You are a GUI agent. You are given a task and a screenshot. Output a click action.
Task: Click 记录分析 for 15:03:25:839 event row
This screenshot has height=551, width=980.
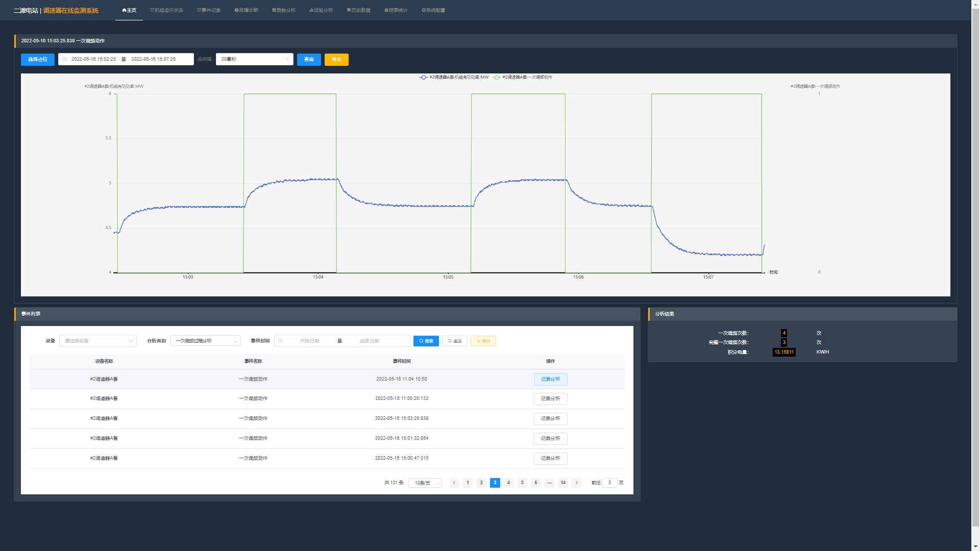click(x=550, y=418)
